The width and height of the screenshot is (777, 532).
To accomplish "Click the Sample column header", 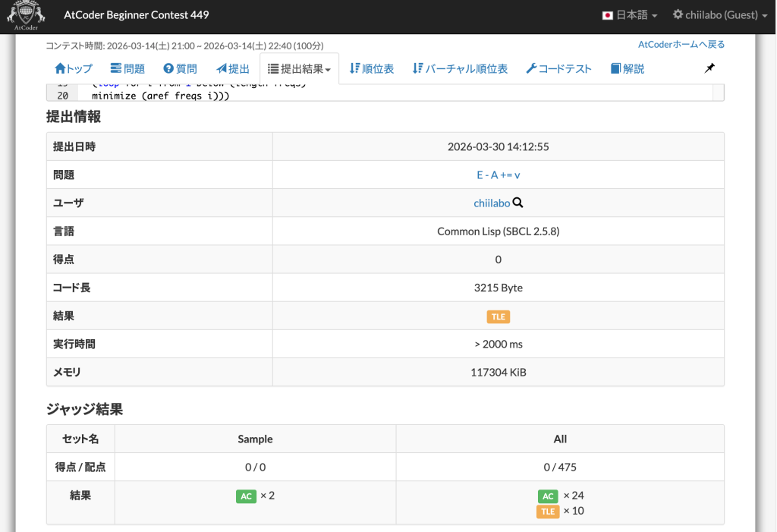I will (255, 439).
